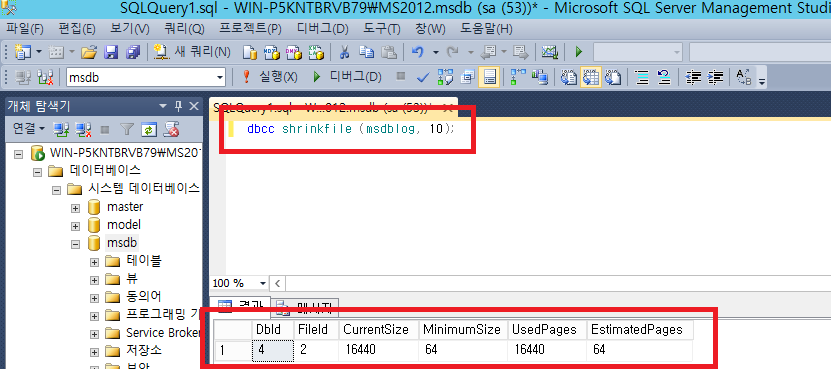Open the 도움말(H) menu

pos(486,28)
